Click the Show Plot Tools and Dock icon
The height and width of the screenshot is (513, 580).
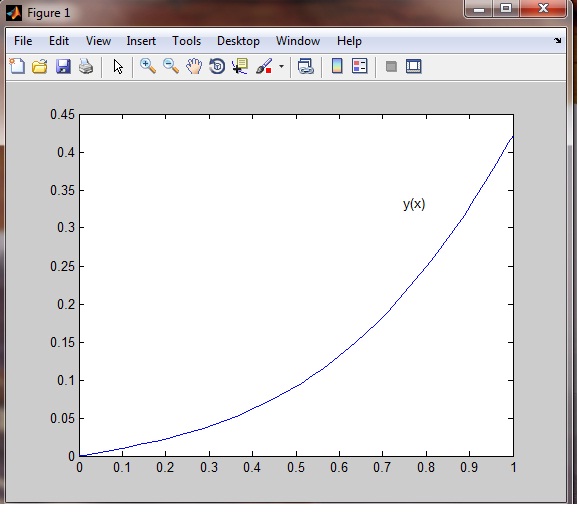tap(414, 67)
